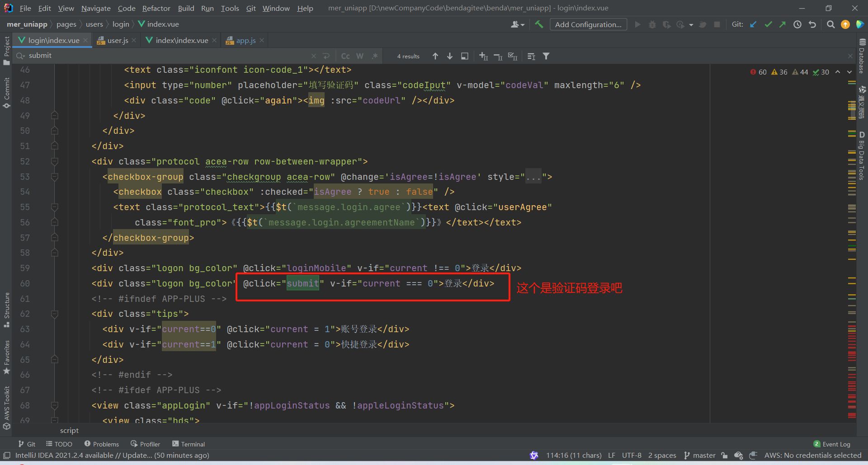Go to previous highlighted error arrow

click(x=838, y=72)
